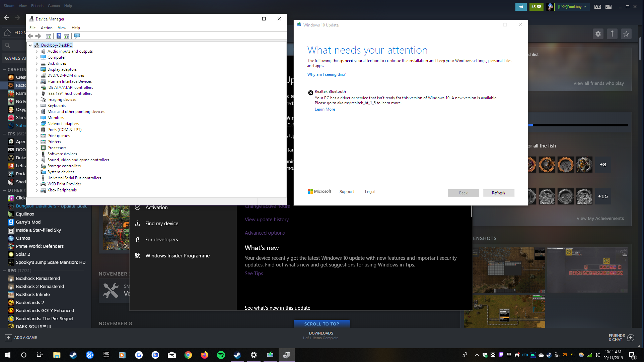The height and width of the screenshot is (362, 644).
Task: Click Steam favorite star icon
Action: point(626,34)
